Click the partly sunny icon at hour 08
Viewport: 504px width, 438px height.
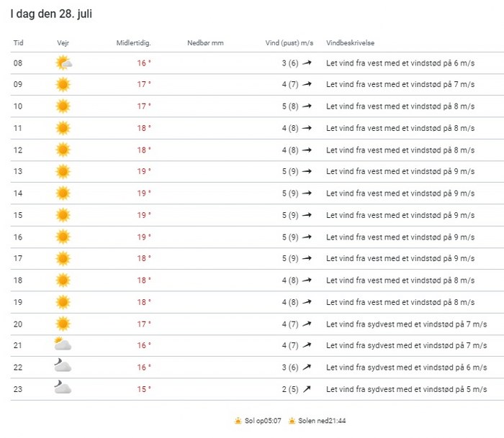63,63
